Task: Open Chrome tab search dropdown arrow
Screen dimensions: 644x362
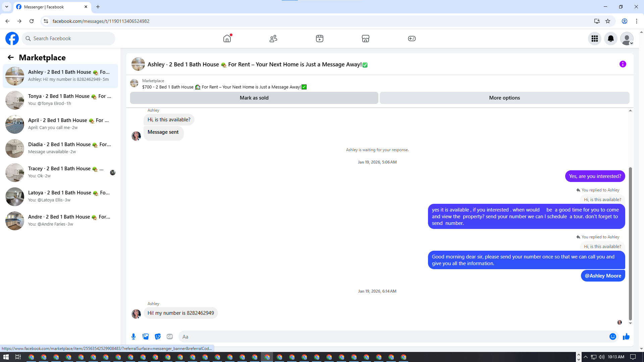Action: point(6,7)
